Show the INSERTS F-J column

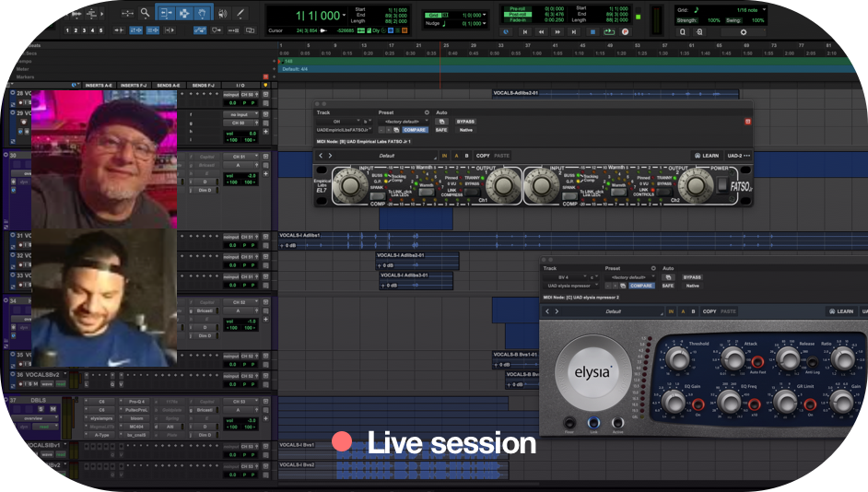click(x=134, y=86)
